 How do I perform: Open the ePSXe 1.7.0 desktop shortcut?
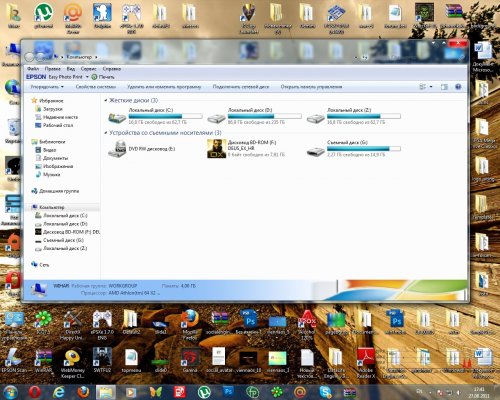coord(102,324)
